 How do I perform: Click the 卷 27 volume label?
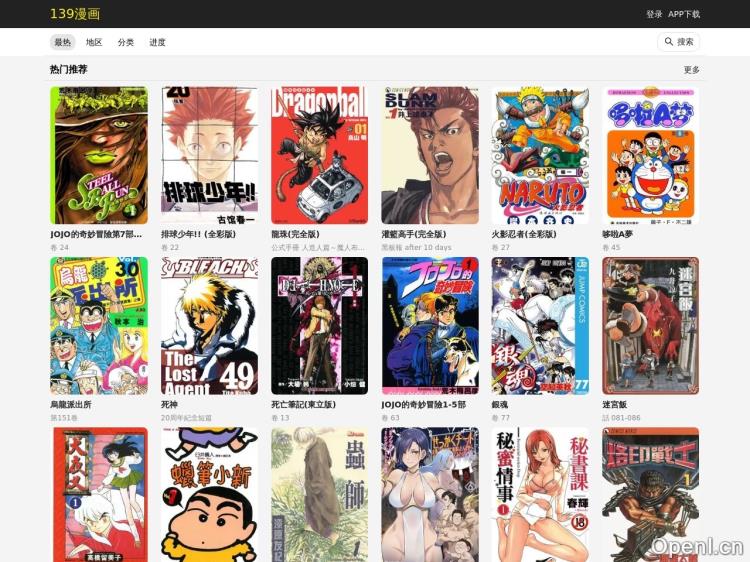501,248
